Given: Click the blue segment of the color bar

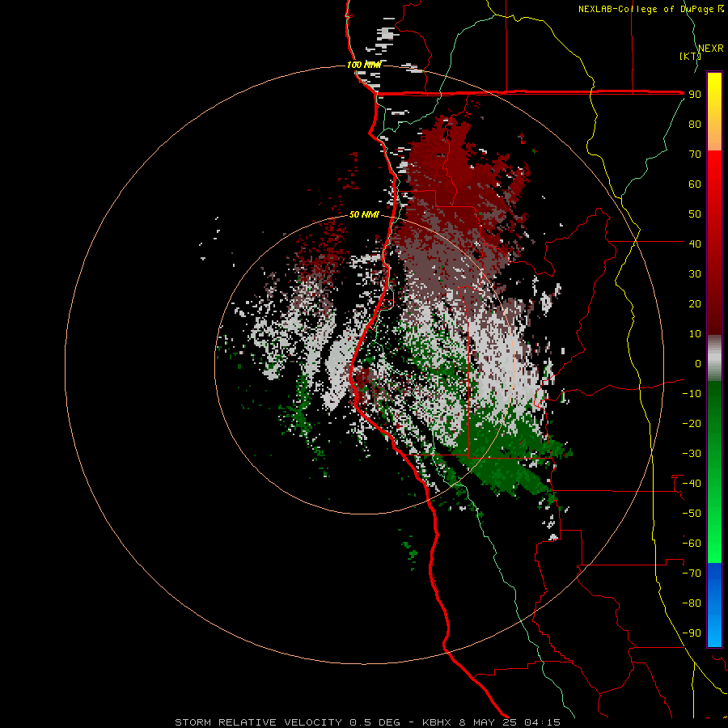Looking at the screenshot, I should tap(714, 605).
